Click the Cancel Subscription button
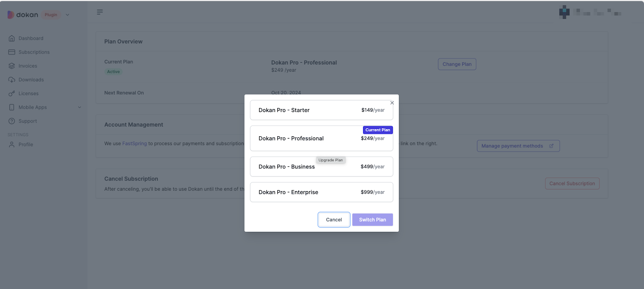 click(x=572, y=183)
